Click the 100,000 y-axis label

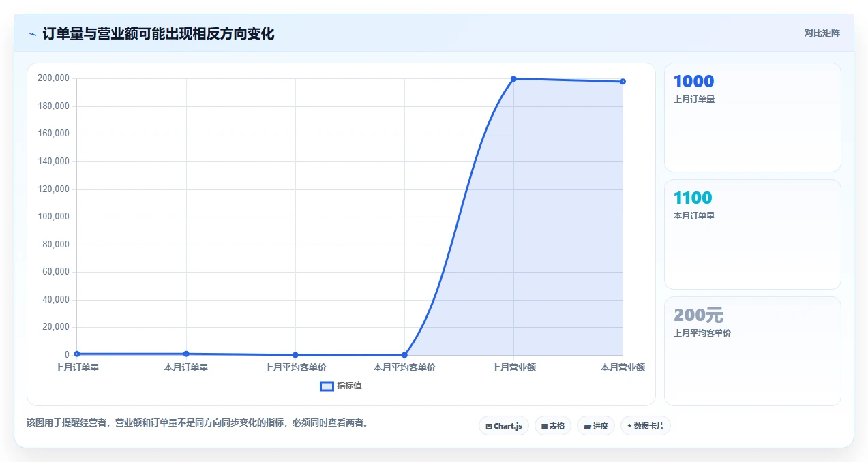tap(53, 217)
